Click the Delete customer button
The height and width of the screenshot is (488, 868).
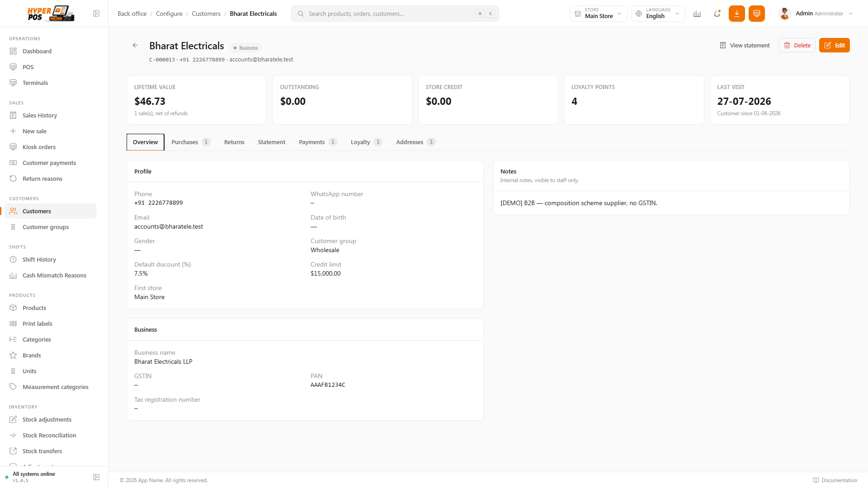797,45
